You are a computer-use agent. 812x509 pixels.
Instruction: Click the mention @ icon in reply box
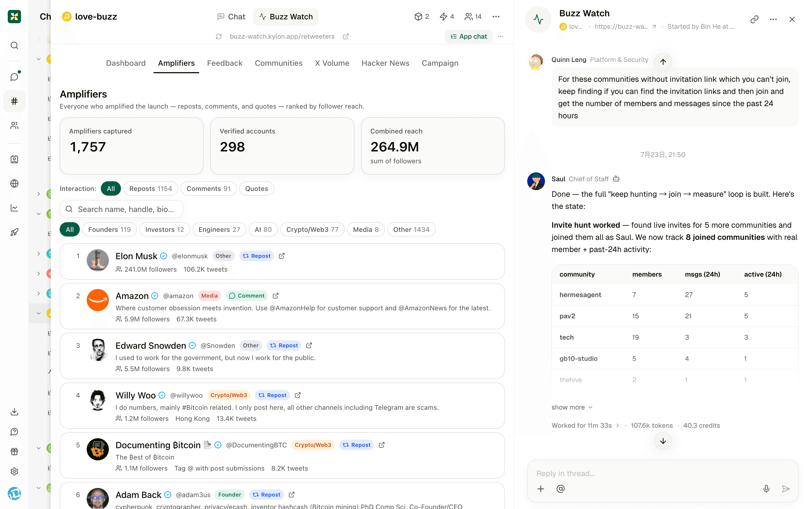click(x=560, y=489)
